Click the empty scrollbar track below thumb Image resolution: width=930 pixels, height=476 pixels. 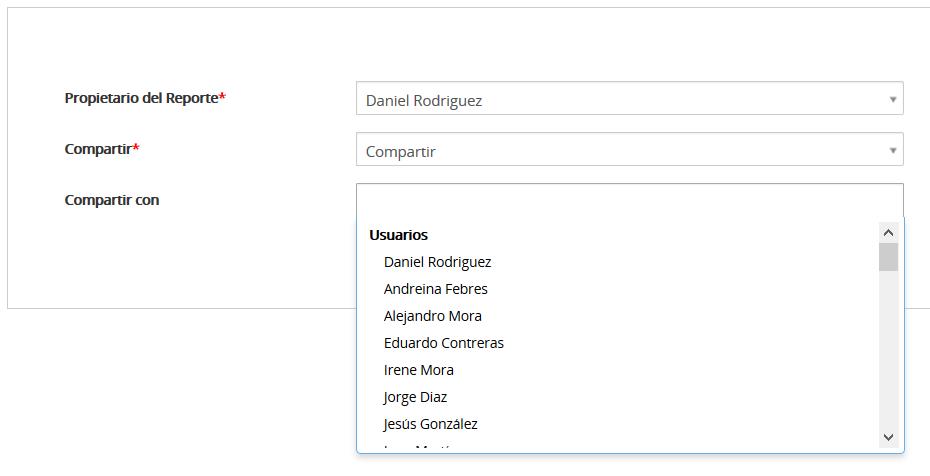click(x=888, y=350)
